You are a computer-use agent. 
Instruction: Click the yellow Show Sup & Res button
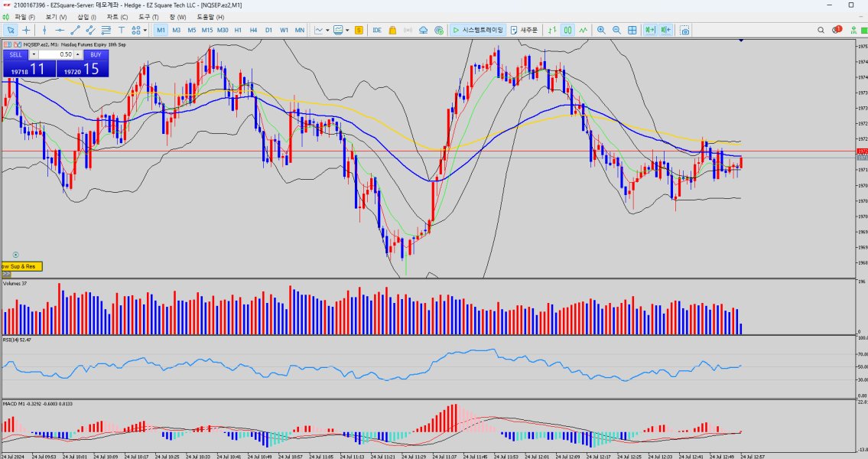[x=21, y=266]
